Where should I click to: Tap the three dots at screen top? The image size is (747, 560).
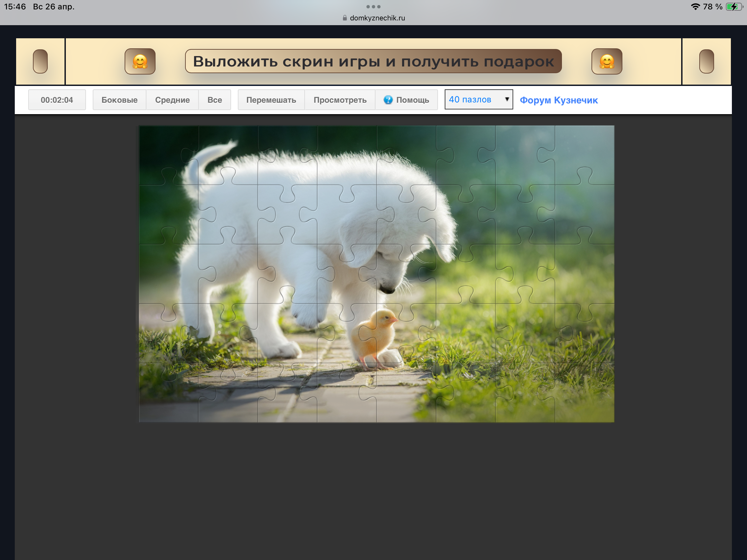tap(373, 7)
